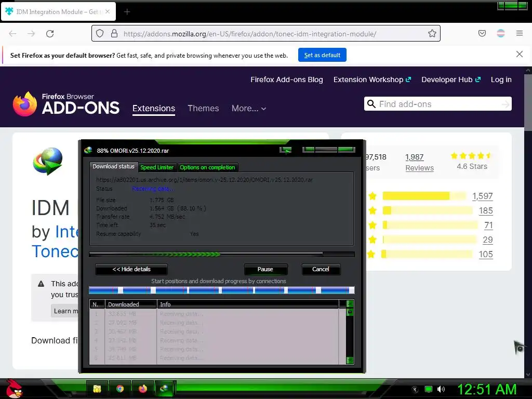The height and width of the screenshot is (399, 532).
Task: Select the IDM Integration Module browser tab
Action: (58, 12)
